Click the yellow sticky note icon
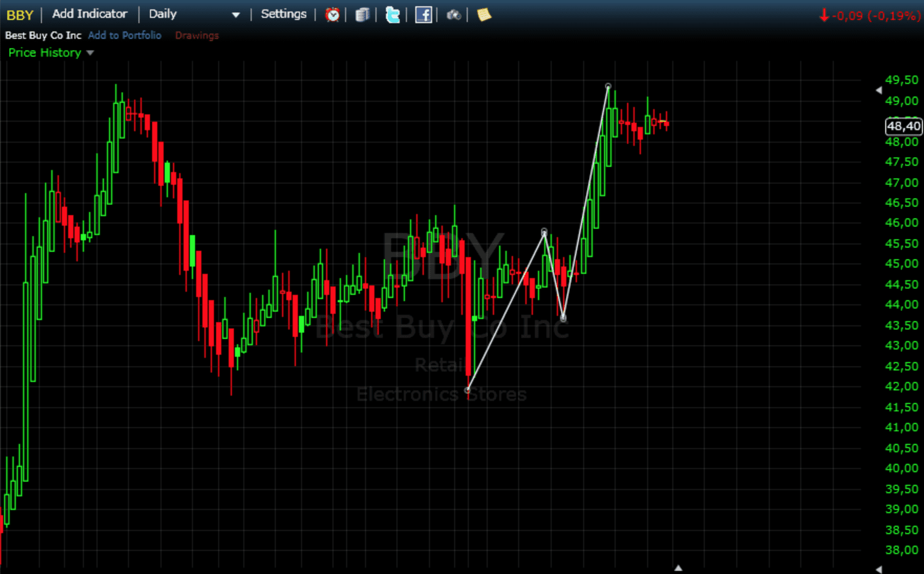 (484, 15)
